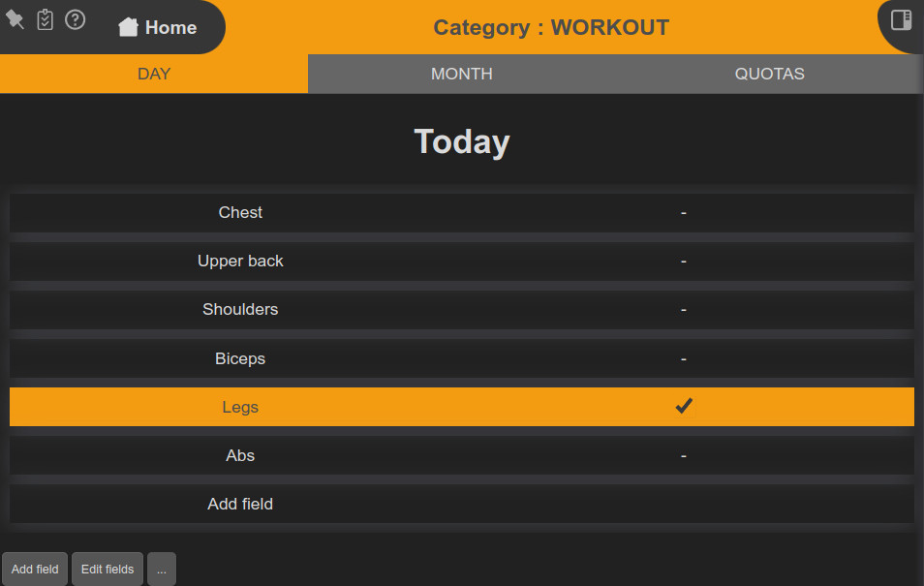Mark Biceps as completed
This screenshot has height=586, width=924.
tap(684, 358)
